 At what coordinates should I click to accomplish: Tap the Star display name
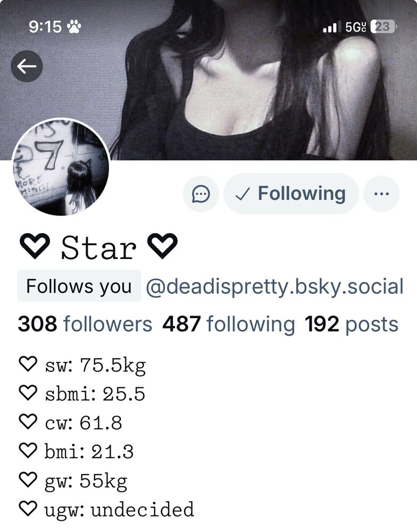click(99, 248)
